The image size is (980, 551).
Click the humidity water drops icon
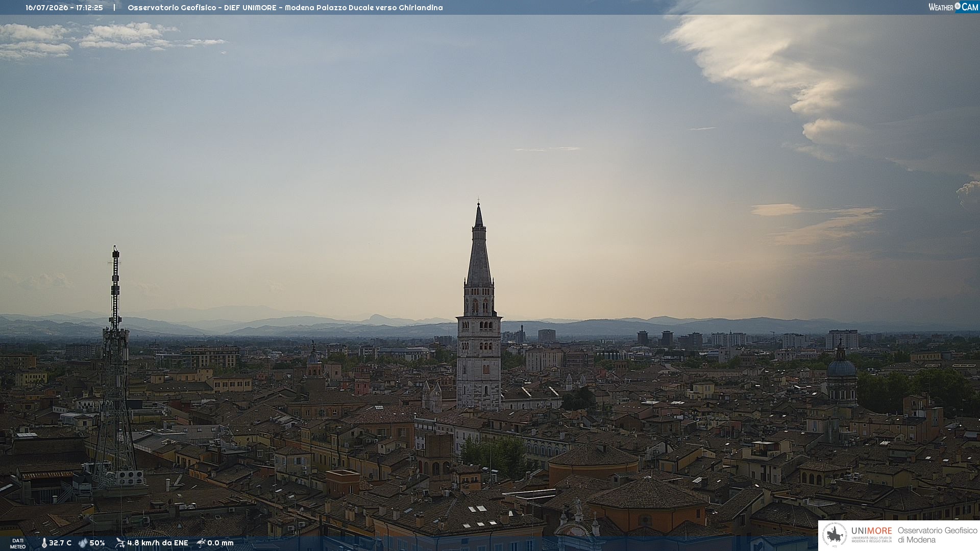click(x=83, y=543)
